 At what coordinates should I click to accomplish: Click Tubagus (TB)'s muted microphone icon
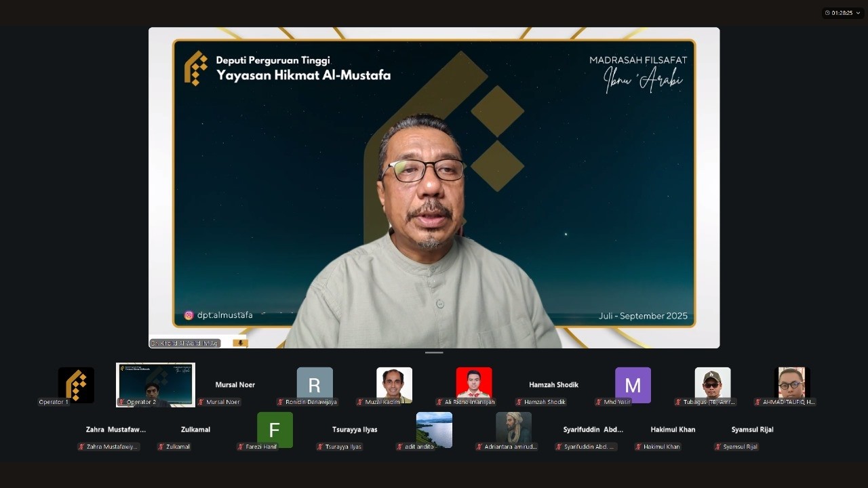(679, 402)
